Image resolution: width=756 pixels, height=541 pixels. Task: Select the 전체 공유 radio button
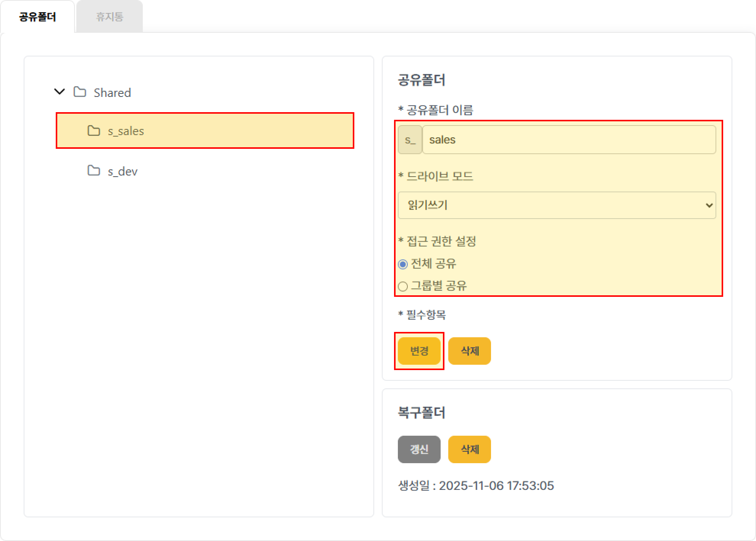coord(403,264)
